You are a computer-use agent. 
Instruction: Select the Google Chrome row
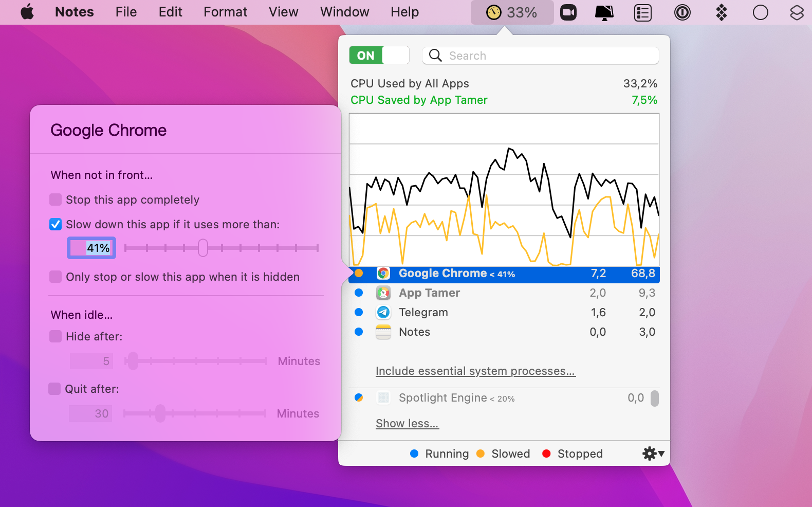(504, 274)
